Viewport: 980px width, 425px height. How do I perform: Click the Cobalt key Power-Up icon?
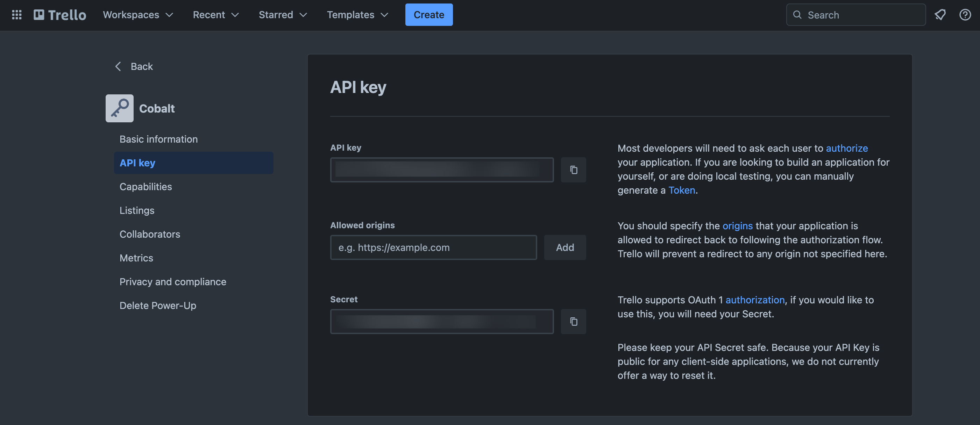[120, 108]
